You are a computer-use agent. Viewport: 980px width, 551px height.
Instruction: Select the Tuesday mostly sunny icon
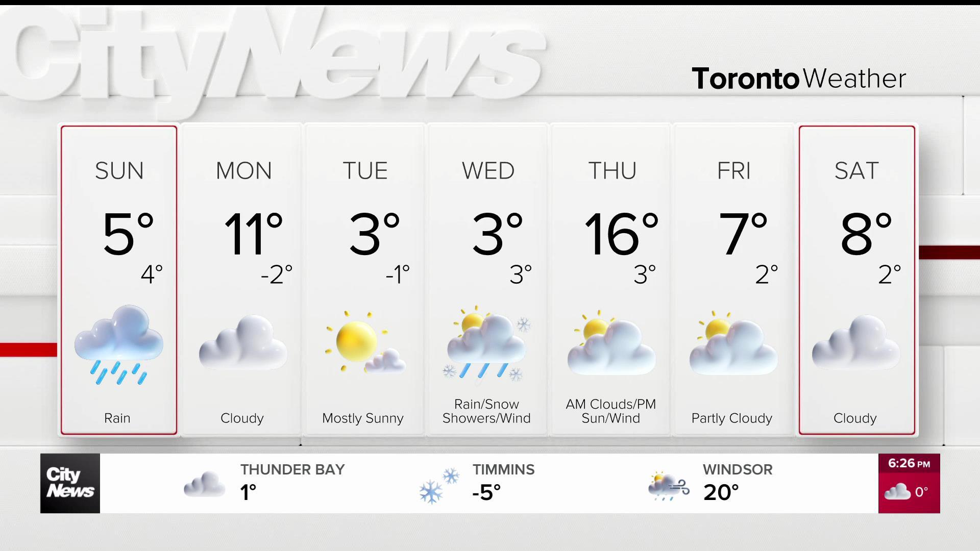pos(365,342)
